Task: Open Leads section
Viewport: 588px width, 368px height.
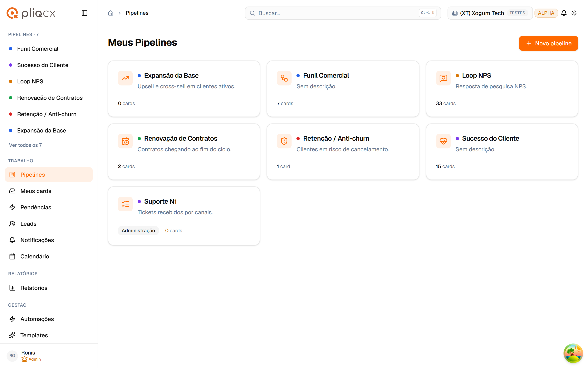Action: coord(49,223)
